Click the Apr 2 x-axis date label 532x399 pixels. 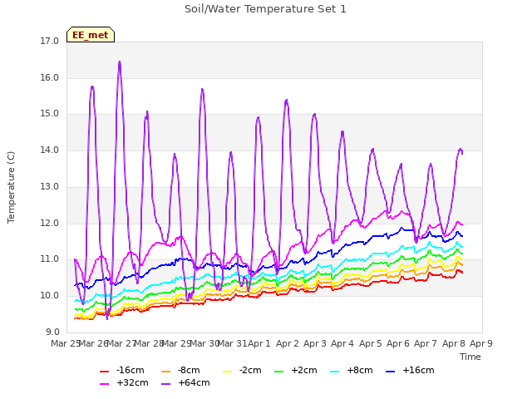click(x=288, y=343)
